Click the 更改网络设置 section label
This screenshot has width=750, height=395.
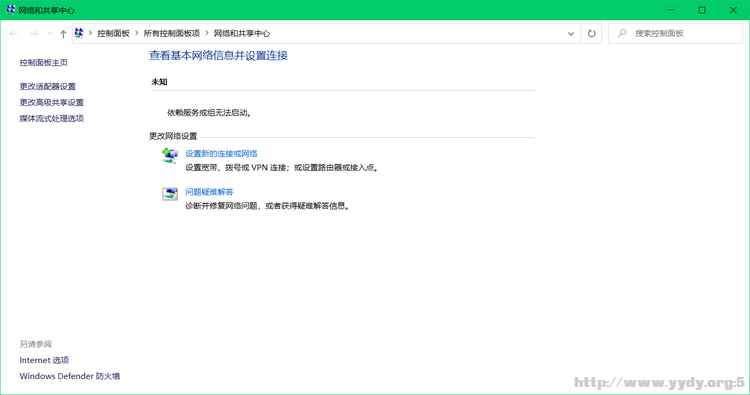point(173,136)
